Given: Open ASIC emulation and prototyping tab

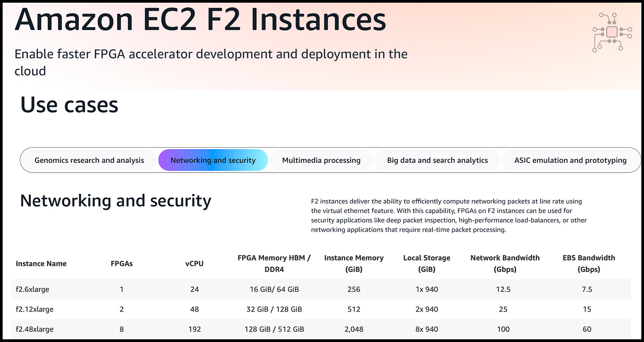Looking at the screenshot, I should pyautogui.click(x=571, y=160).
